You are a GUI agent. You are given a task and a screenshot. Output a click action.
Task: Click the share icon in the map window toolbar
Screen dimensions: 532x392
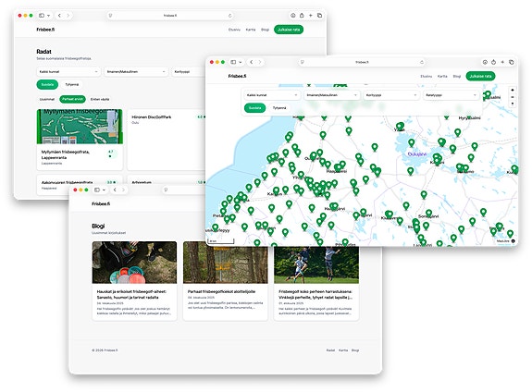pyautogui.click(x=494, y=62)
